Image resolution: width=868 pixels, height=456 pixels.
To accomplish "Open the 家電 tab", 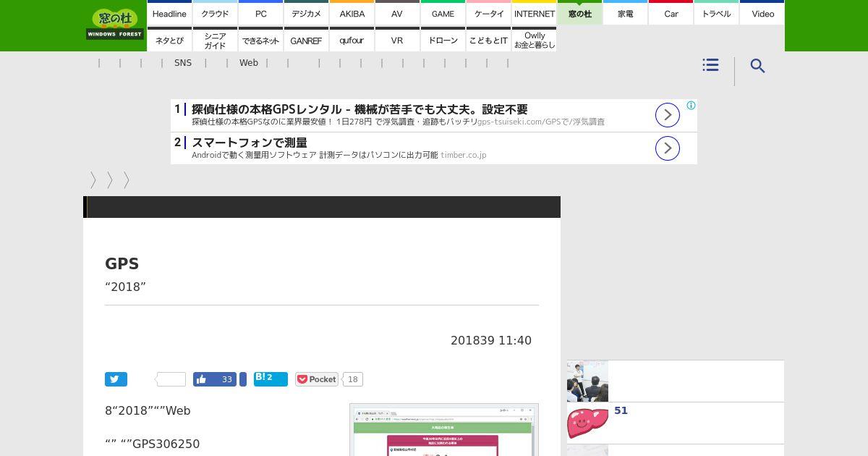I will click(625, 13).
